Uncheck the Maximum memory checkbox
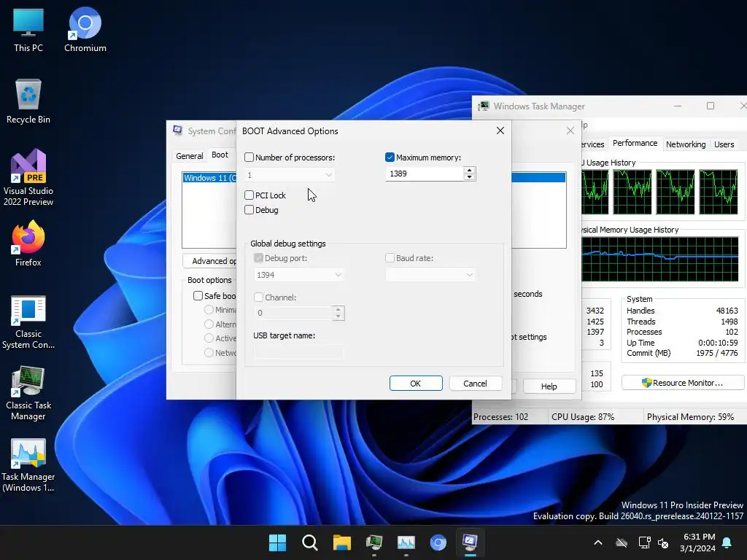This screenshot has height=560, width=747. point(390,157)
